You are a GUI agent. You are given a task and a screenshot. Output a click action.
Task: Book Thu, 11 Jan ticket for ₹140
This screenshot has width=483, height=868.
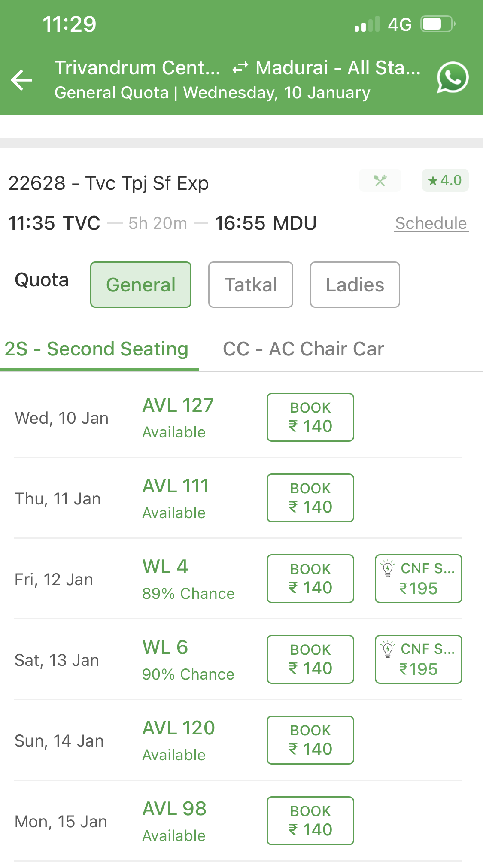tap(310, 498)
